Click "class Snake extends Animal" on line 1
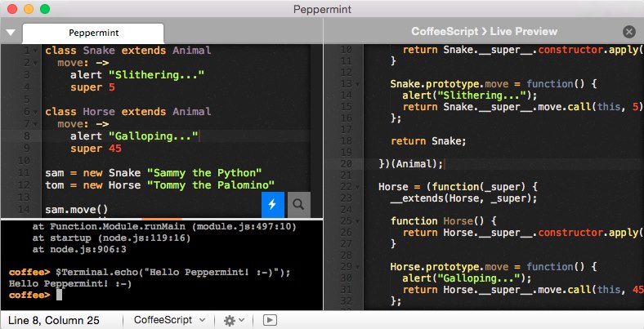This screenshot has height=329, width=644. coord(127,51)
